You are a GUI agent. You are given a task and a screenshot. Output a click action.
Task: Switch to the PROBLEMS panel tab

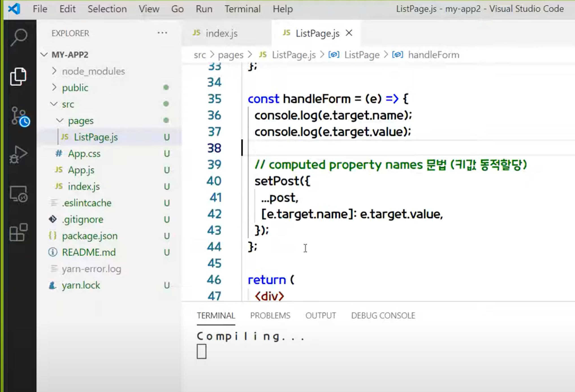(x=270, y=315)
